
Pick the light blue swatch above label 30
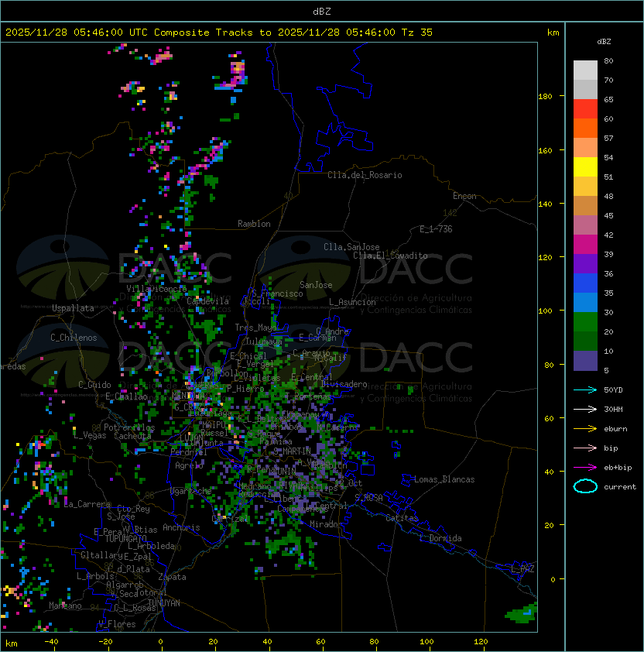pos(585,303)
